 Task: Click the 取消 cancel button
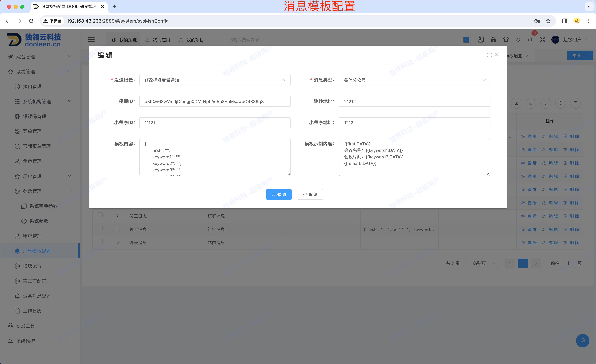tap(310, 195)
